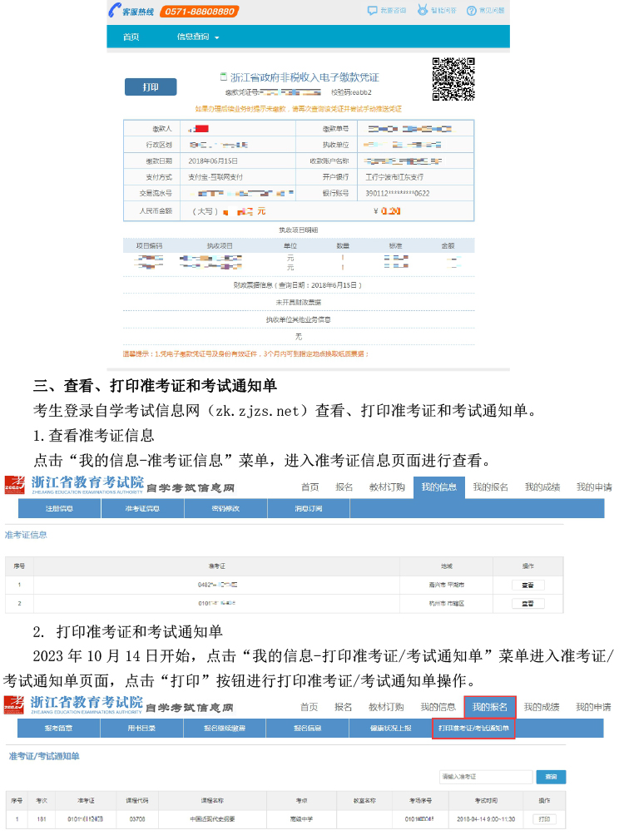Open the 注册信息 sub-tab
Screen dimensions: 624x840
point(60,508)
